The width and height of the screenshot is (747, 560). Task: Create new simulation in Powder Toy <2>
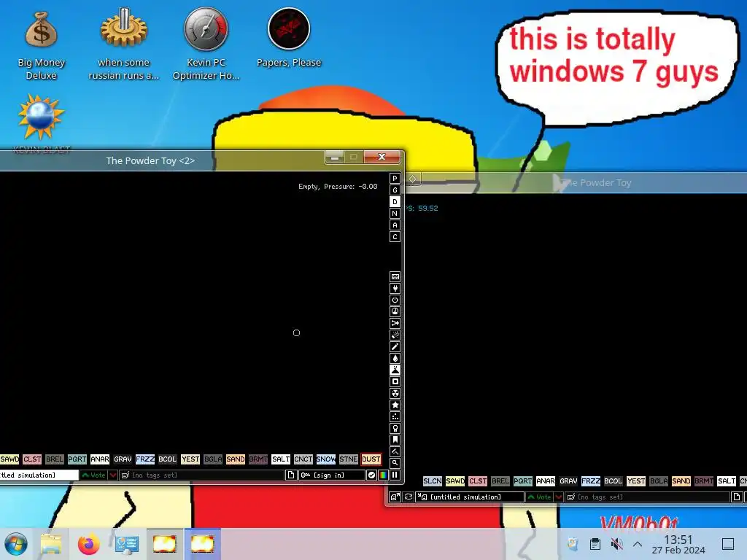tap(290, 475)
